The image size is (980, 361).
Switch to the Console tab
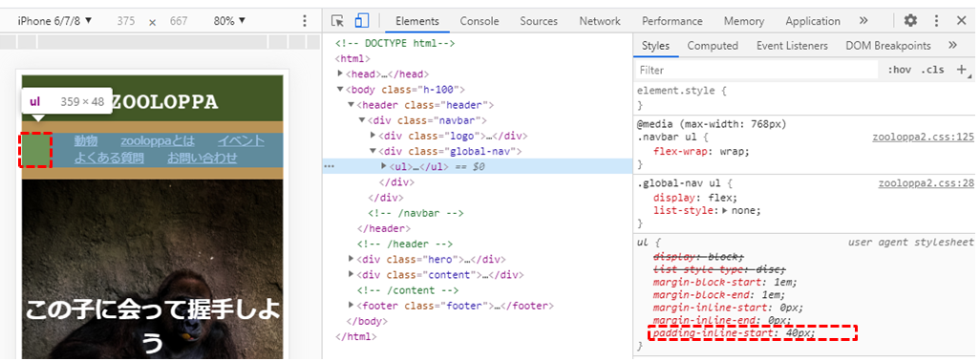tap(479, 21)
